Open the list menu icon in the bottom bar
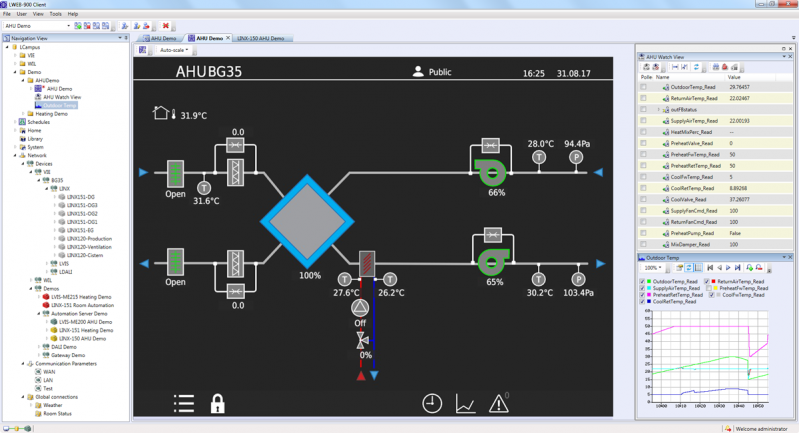799x433 pixels. click(184, 403)
